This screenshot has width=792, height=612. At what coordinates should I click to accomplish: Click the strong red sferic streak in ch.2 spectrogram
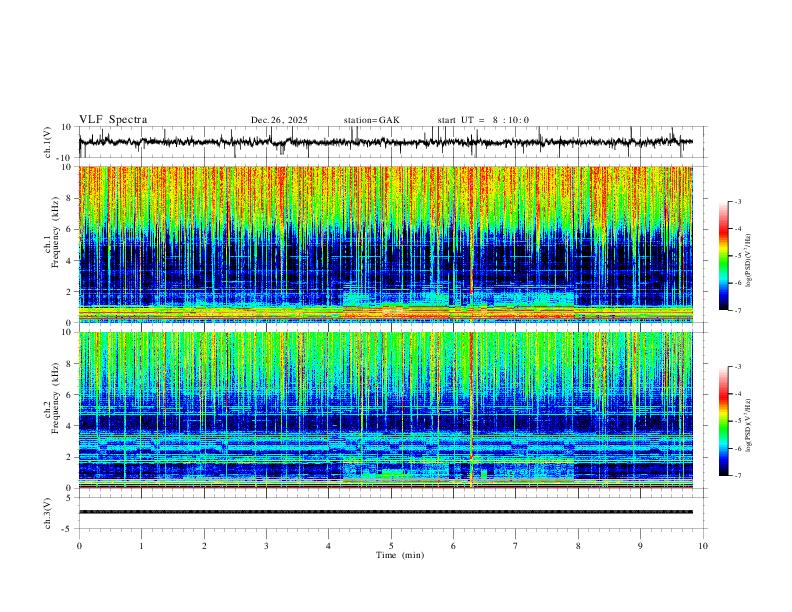pyautogui.click(x=471, y=410)
